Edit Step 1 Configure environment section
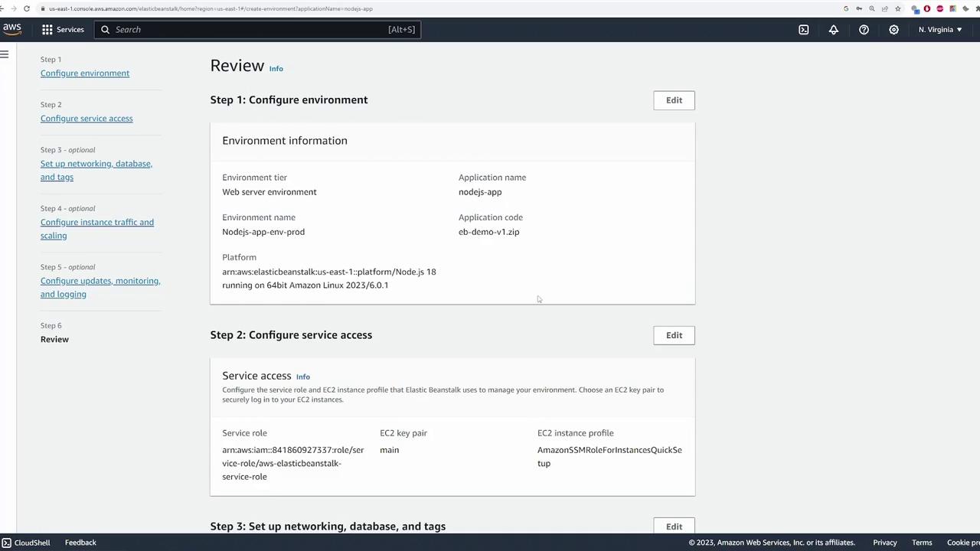This screenshot has width=980, height=551. [674, 100]
